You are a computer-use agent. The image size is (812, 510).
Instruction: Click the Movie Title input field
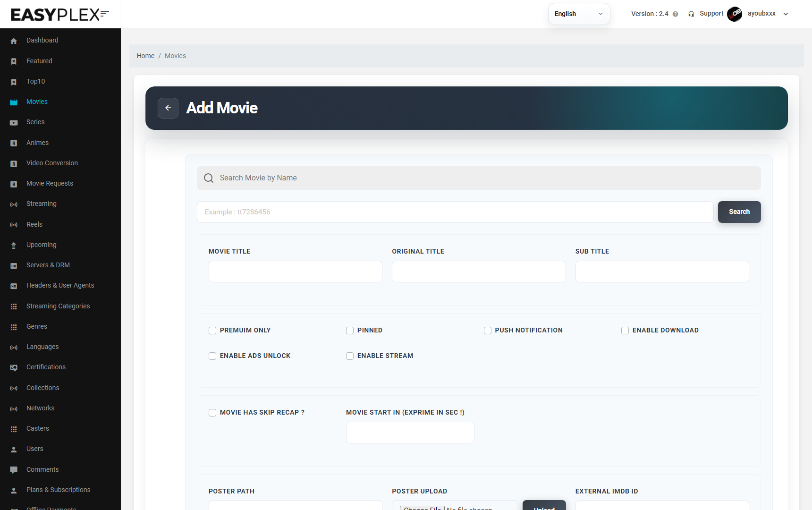click(296, 272)
